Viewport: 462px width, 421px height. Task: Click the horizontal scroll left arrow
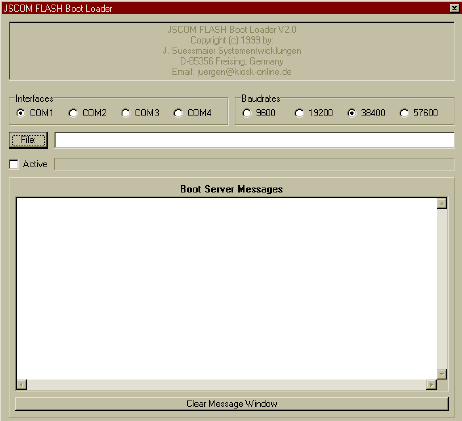[x=22, y=385]
